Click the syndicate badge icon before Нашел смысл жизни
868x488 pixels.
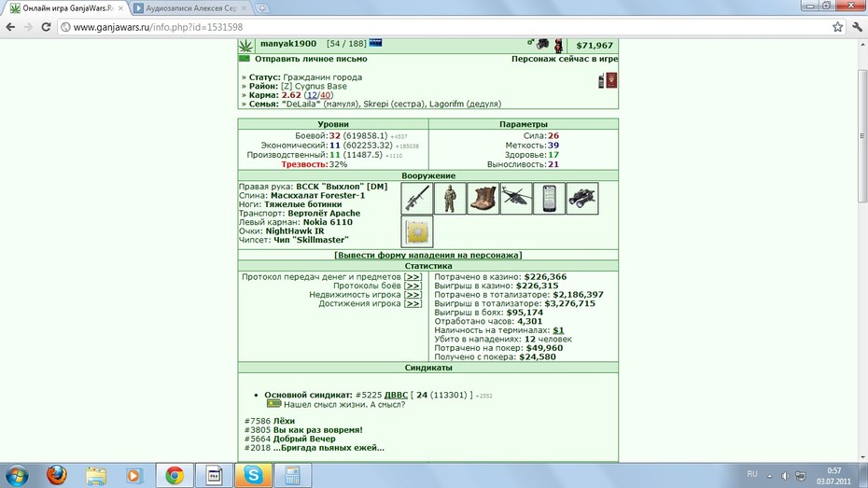click(273, 404)
